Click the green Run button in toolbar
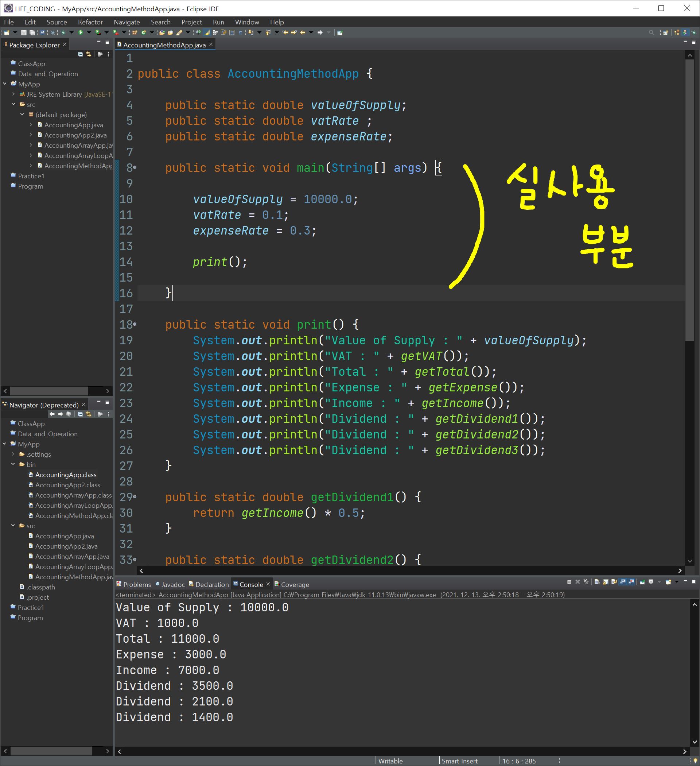Screen dimensions: 700x766 [81, 33]
